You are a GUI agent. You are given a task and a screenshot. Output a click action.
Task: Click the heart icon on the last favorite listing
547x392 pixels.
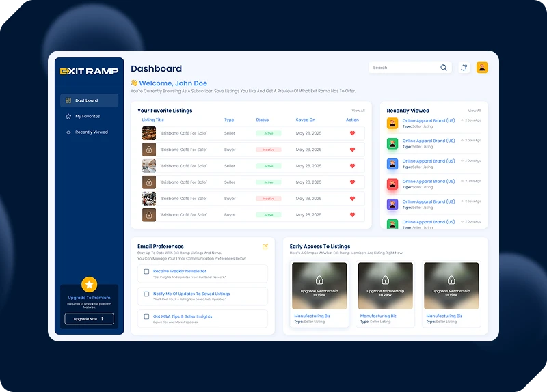pyautogui.click(x=352, y=215)
